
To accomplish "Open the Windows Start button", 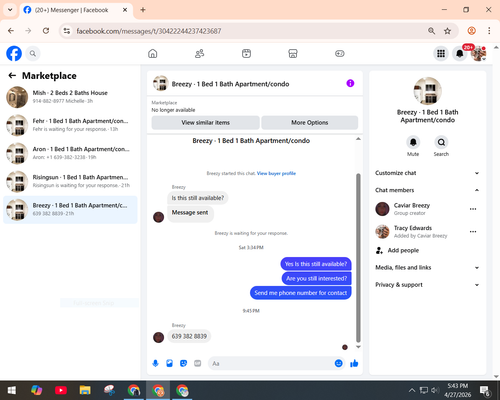I will (x=12, y=390).
